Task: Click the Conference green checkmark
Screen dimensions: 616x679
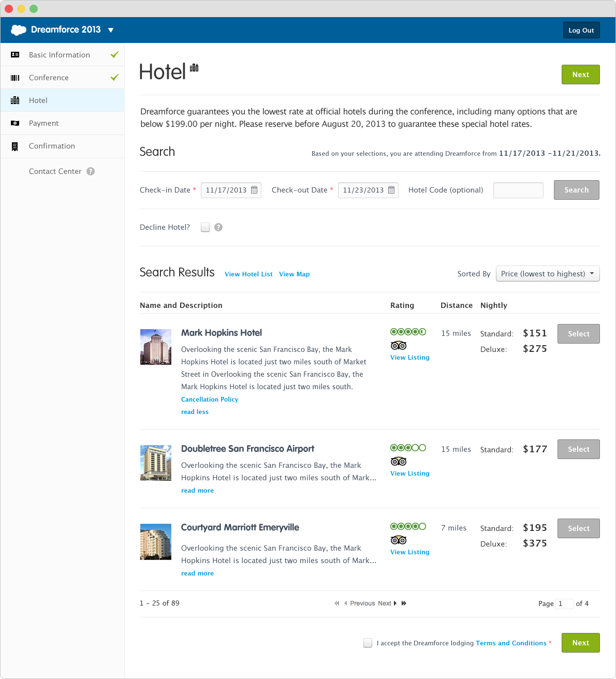Action: pos(115,78)
